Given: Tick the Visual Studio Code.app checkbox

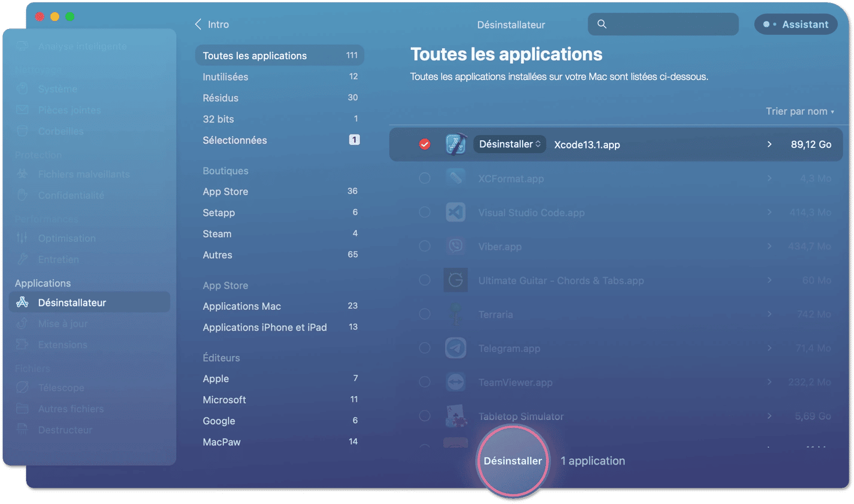Looking at the screenshot, I should tap(425, 212).
